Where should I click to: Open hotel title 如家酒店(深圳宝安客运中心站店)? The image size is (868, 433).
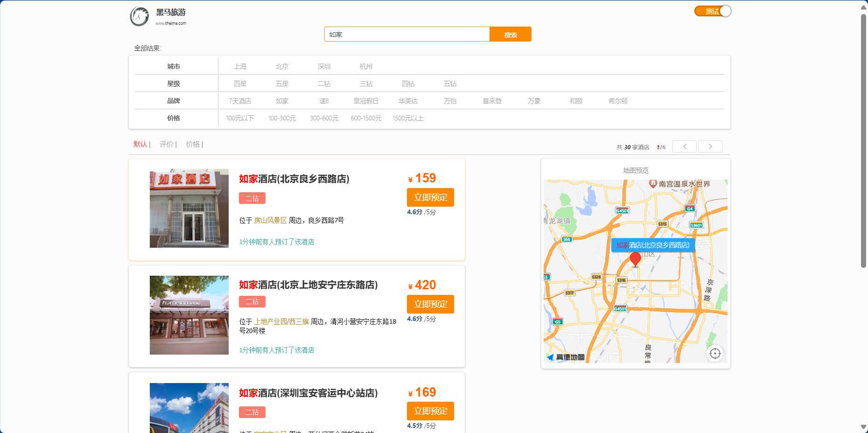[308, 393]
